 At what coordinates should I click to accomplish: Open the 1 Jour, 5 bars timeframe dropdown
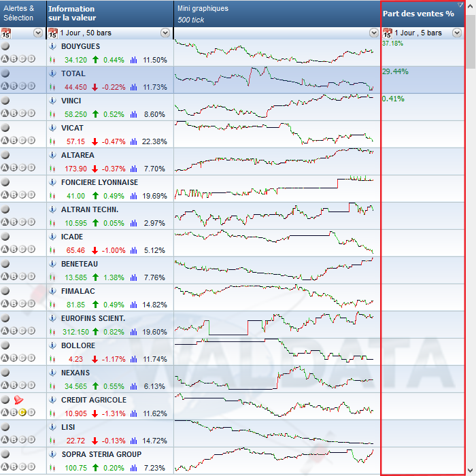[457, 33]
